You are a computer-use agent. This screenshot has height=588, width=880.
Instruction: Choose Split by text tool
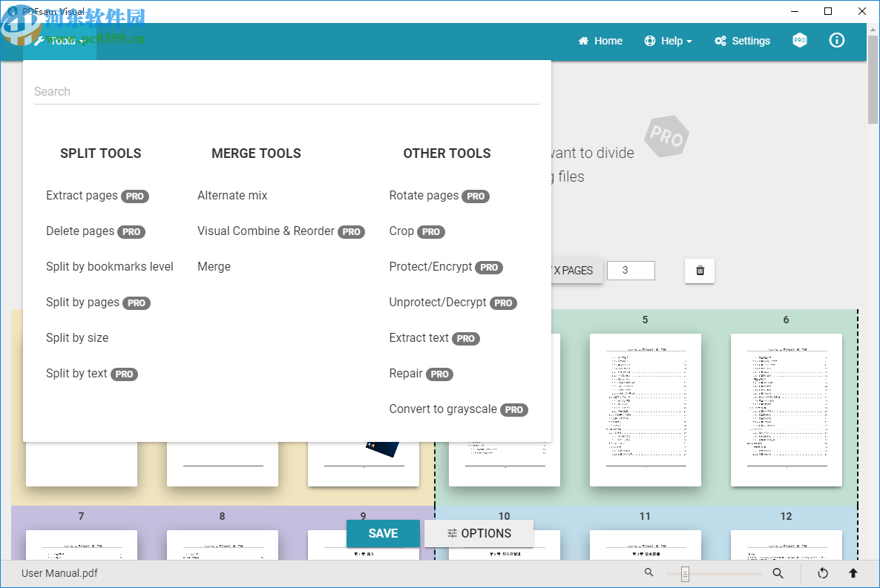click(92, 374)
